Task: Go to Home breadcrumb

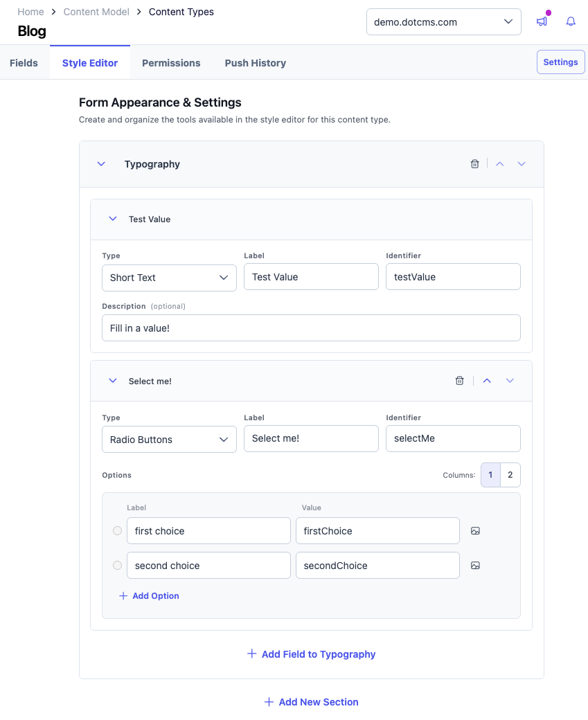Action: click(30, 12)
